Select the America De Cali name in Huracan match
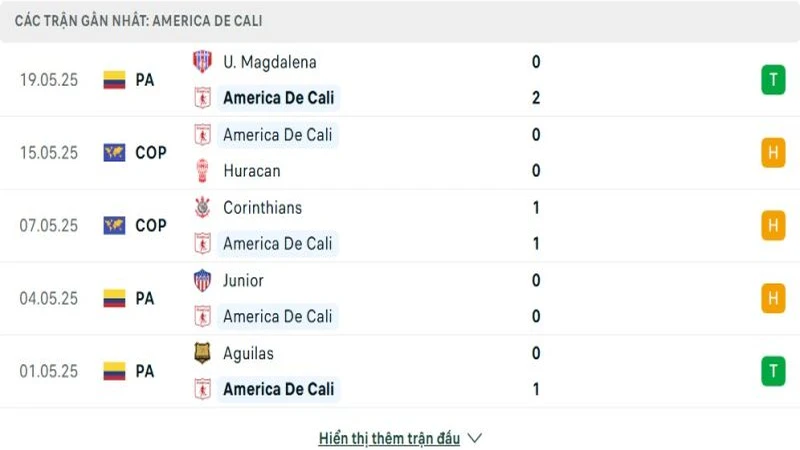 pos(277,135)
